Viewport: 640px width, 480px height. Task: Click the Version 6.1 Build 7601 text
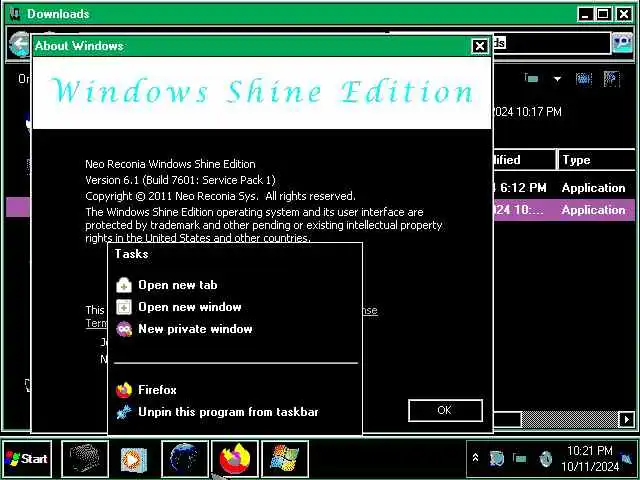point(180,180)
